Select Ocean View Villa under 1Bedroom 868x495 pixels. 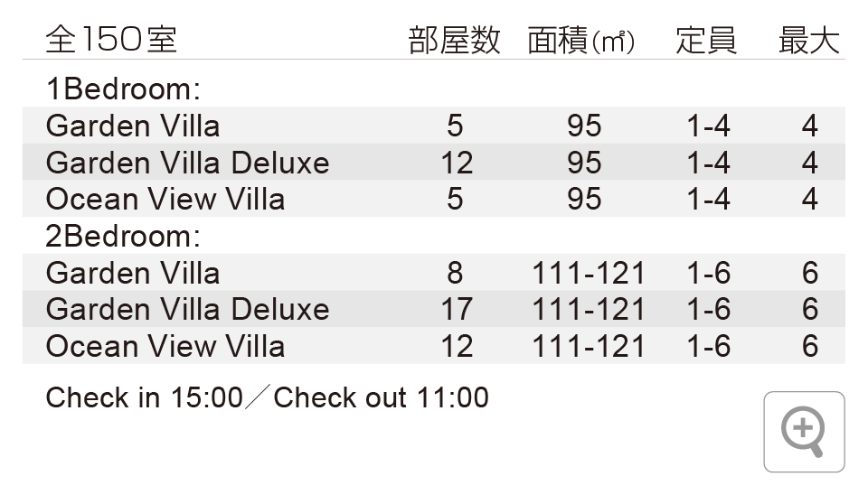pos(165,199)
